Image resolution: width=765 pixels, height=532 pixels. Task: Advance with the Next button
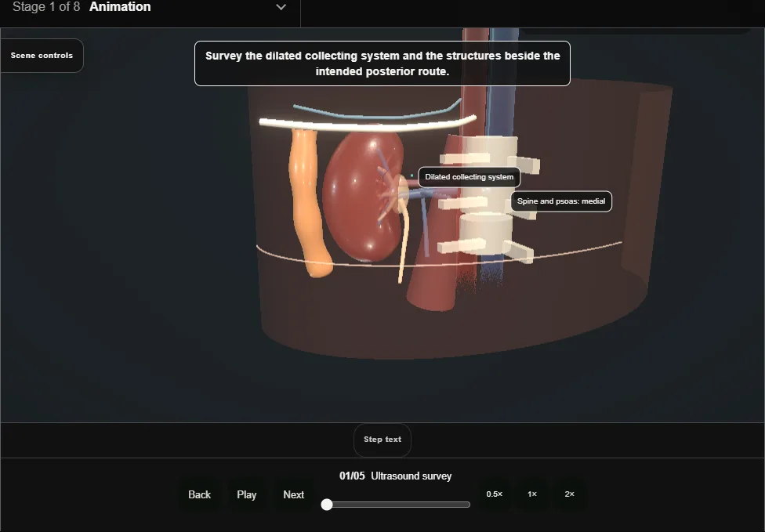(x=294, y=495)
